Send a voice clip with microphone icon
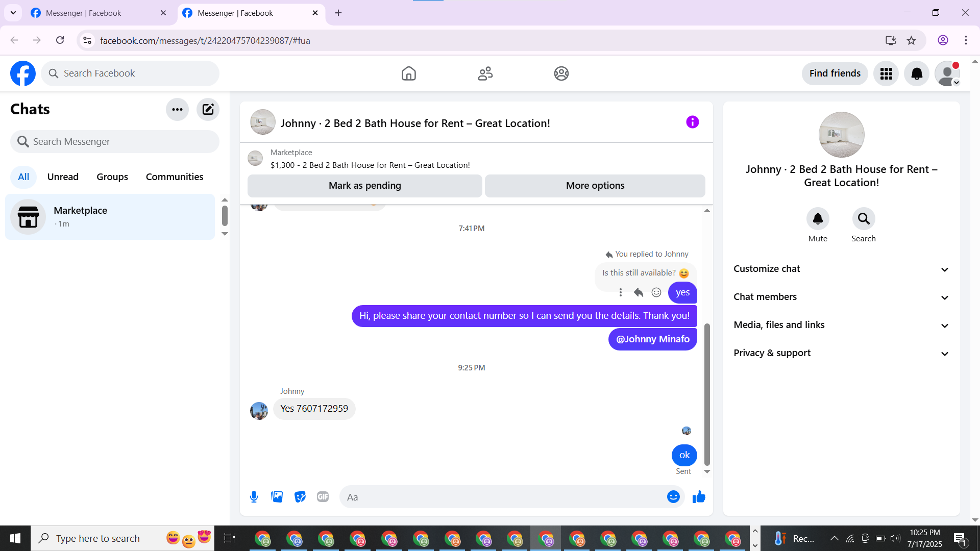Image resolution: width=980 pixels, height=551 pixels. click(x=254, y=497)
